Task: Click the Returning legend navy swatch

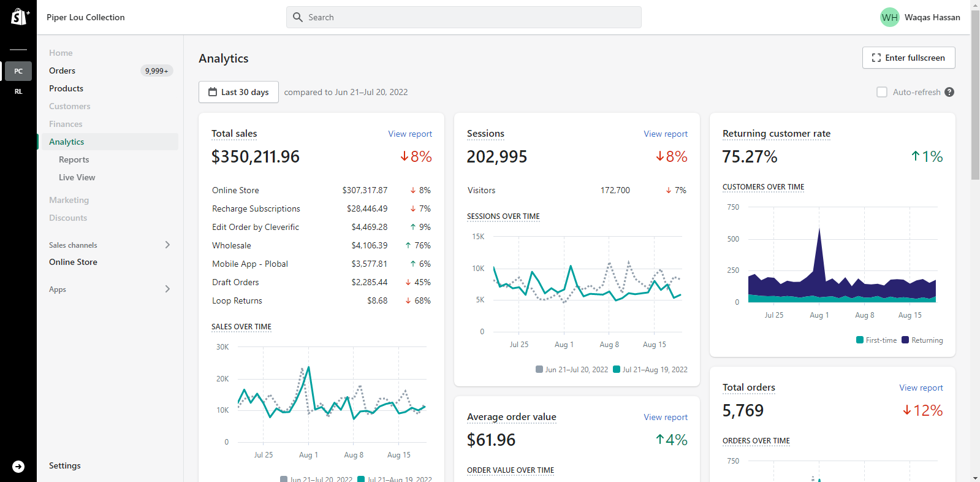Action: point(905,340)
